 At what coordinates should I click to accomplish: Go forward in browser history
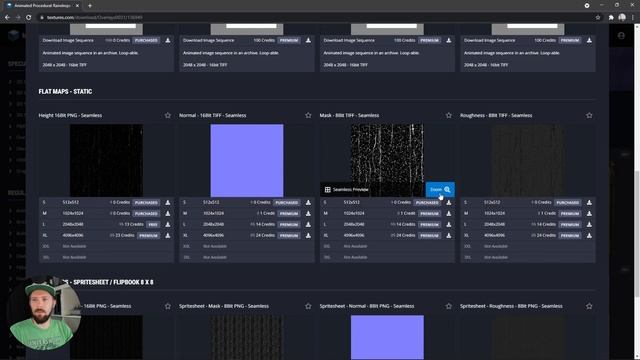click(18, 18)
